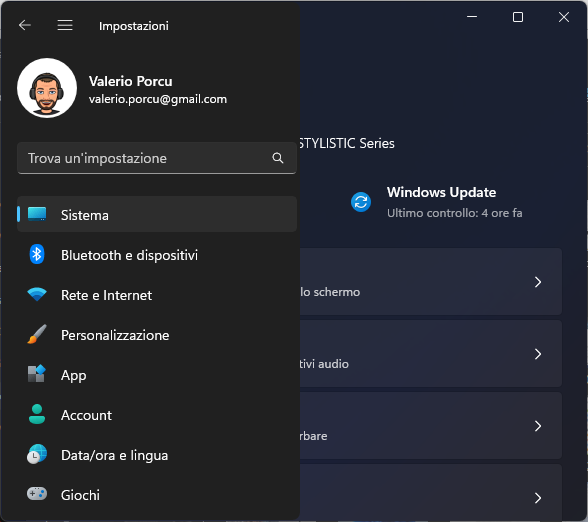
Task: Click the Wi-Fi network icon
Action: (x=37, y=294)
